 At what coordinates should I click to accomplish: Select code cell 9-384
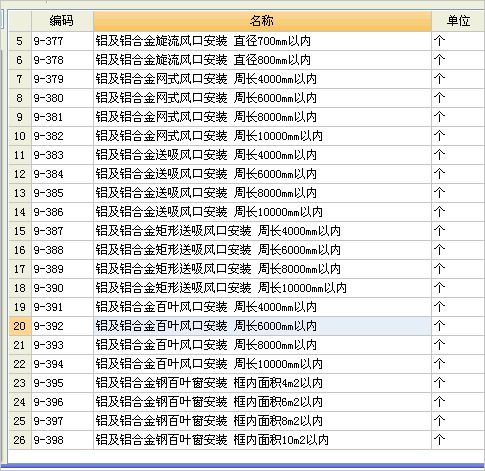pos(62,174)
